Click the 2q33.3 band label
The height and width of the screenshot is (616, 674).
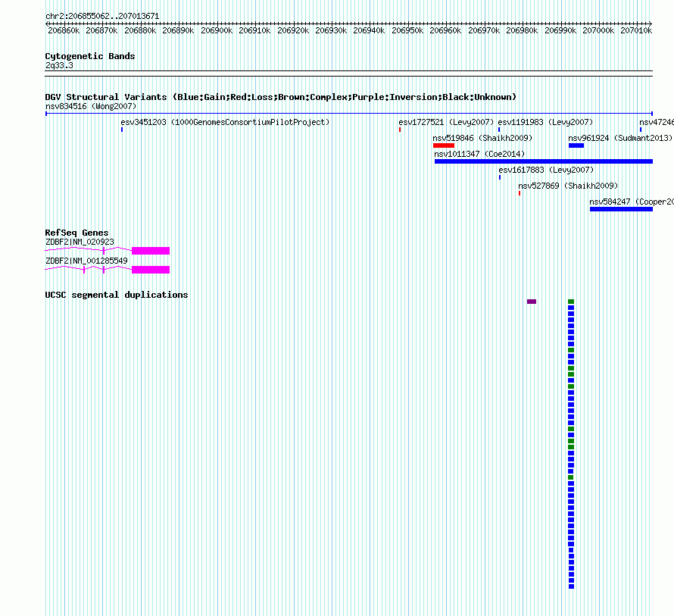click(x=59, y=65)
